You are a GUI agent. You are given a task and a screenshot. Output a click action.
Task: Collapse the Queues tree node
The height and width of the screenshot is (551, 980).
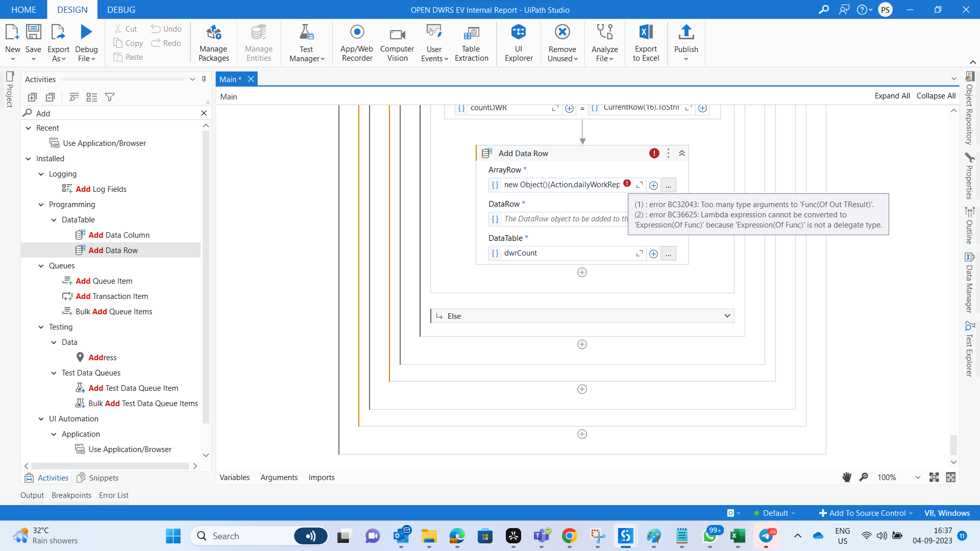click(41, 266)
